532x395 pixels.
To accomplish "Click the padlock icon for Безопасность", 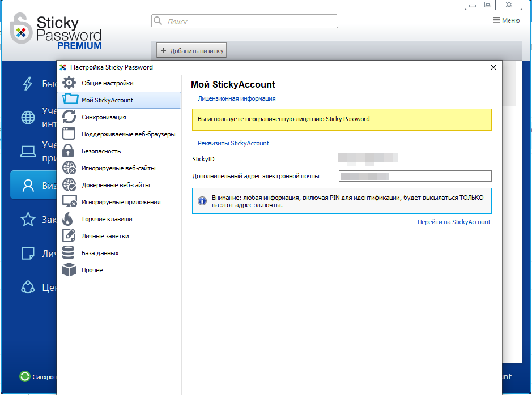I will [x=68, y=151].
